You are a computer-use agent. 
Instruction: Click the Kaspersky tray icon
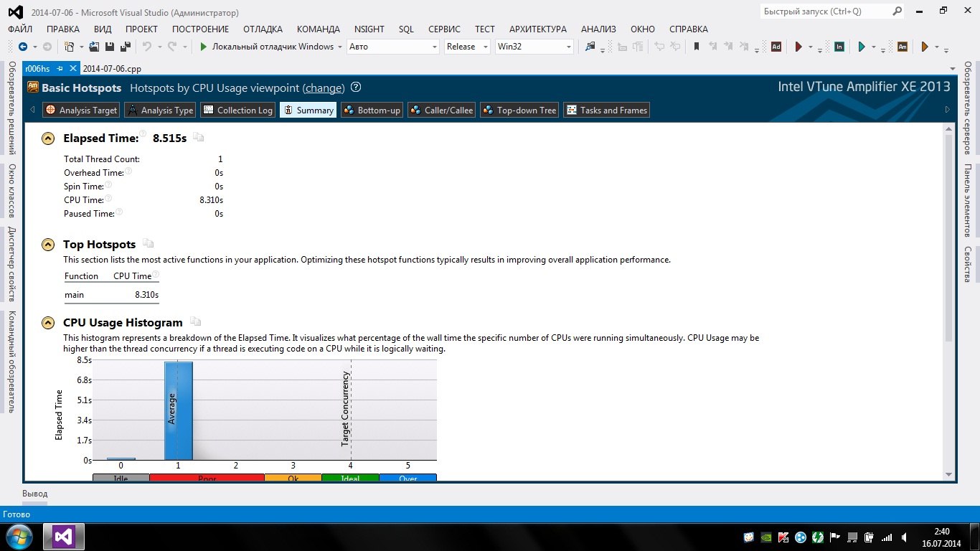pos(783,537)
